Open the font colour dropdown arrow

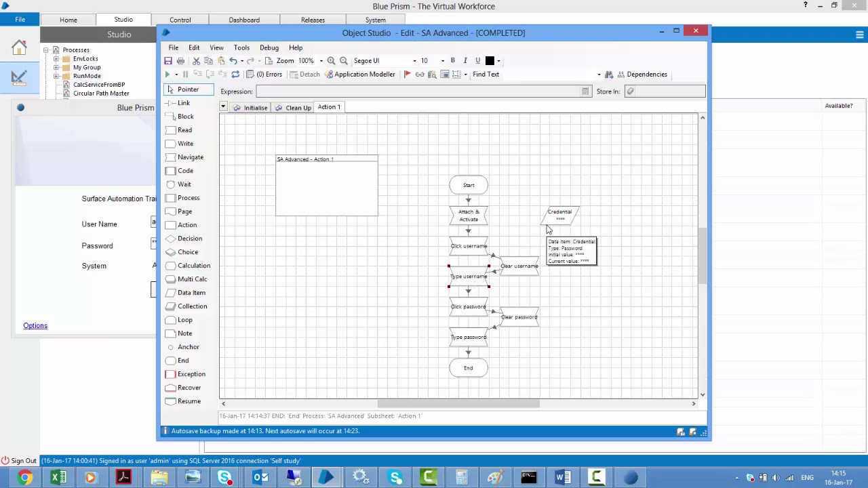(x=498, y=61)
